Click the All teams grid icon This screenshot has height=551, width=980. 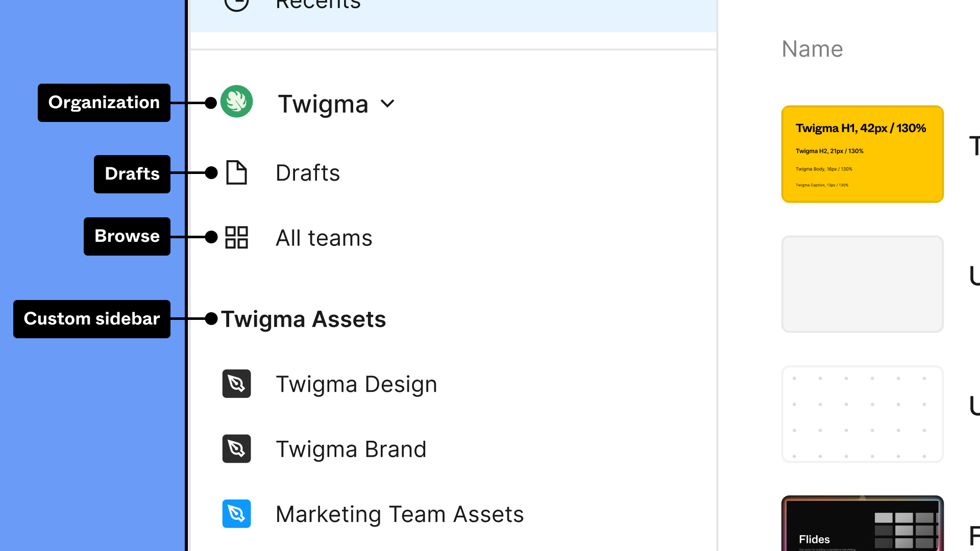(236, 237)
